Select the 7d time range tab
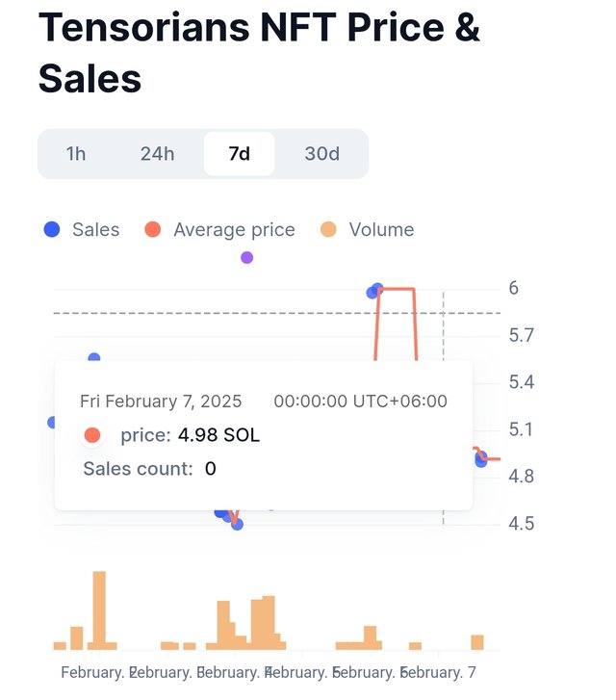The width and height of the screenshot is (616, 700). tap(240, 154)
